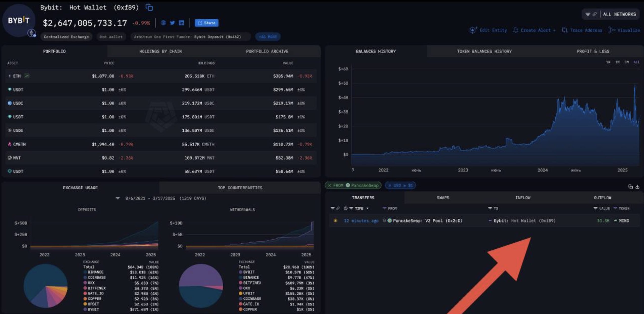Screen dimensions: 644x314
Task: Open the Exchange Usage date range filter icon
Action: (118, 198)
